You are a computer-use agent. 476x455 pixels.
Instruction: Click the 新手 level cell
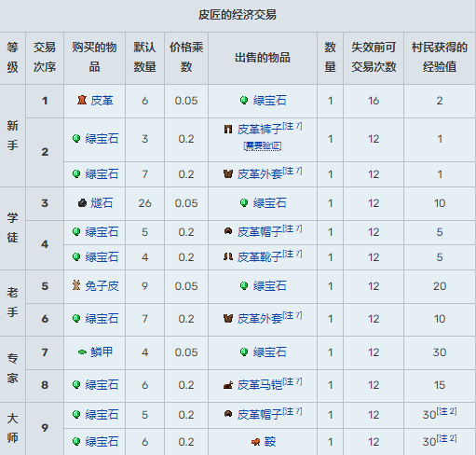point(13,135)
